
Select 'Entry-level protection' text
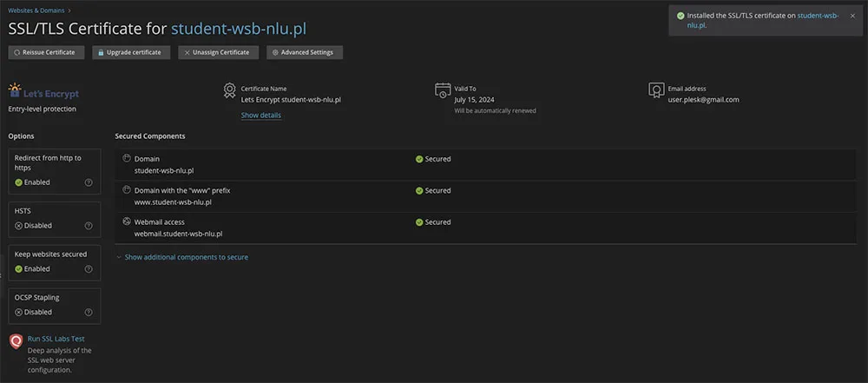[42, 109]
